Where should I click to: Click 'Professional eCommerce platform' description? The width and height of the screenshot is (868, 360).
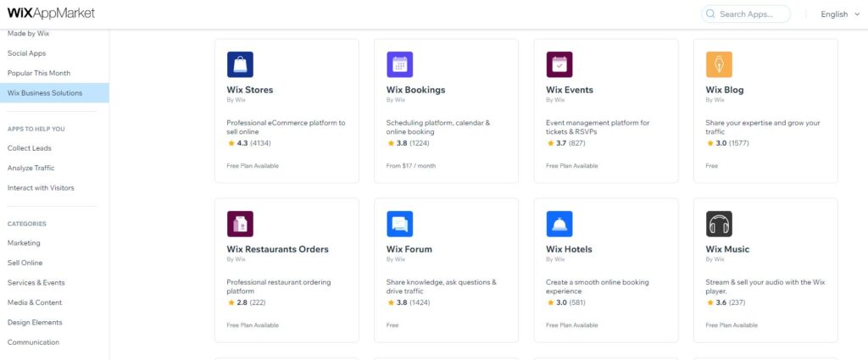(x=287, y=127)
